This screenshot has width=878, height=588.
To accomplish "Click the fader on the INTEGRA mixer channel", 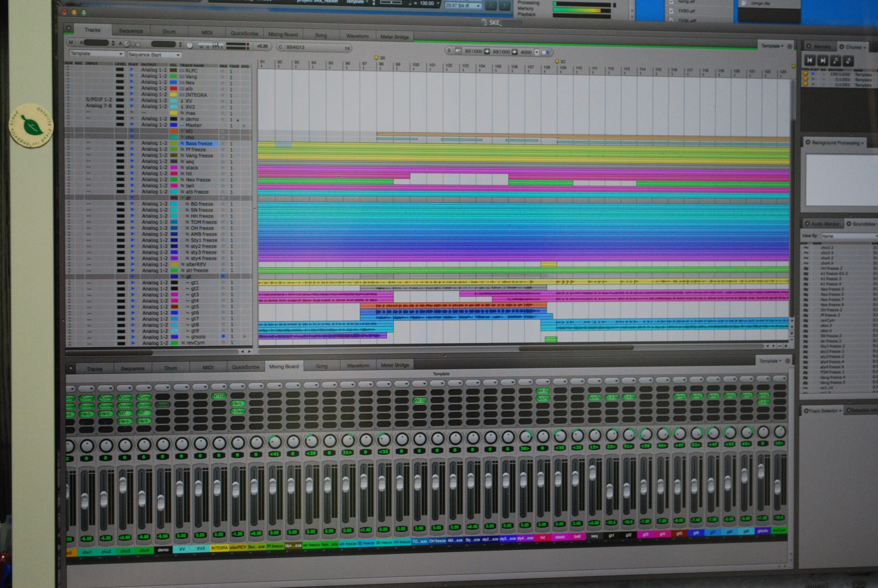I will click(217, 487).
